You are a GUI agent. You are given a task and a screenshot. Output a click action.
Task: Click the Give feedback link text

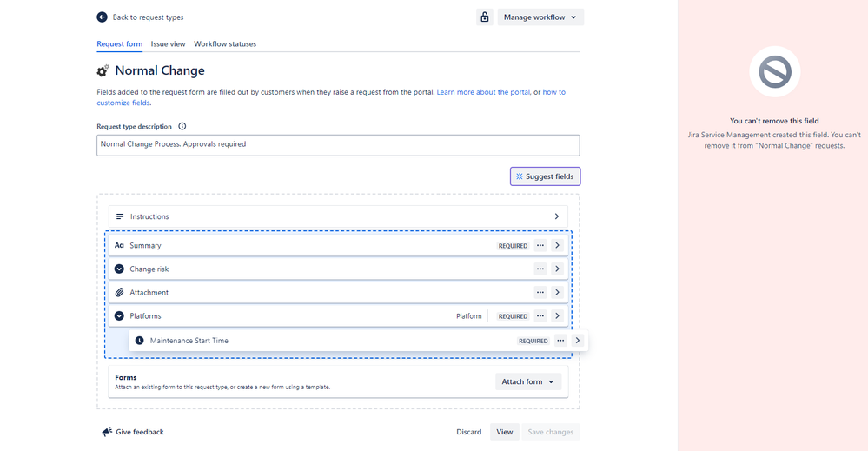pyautogui.click(x=140, y=432)
